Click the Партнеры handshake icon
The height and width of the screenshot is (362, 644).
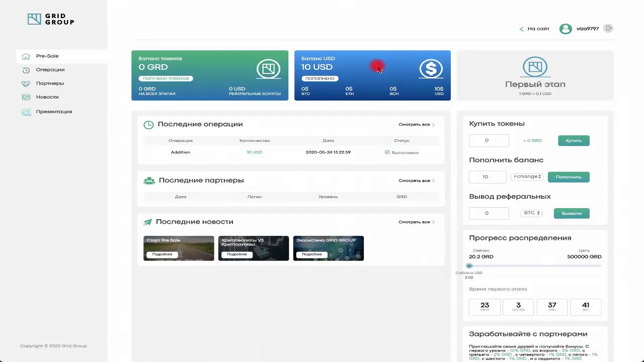tap(26, 83)
